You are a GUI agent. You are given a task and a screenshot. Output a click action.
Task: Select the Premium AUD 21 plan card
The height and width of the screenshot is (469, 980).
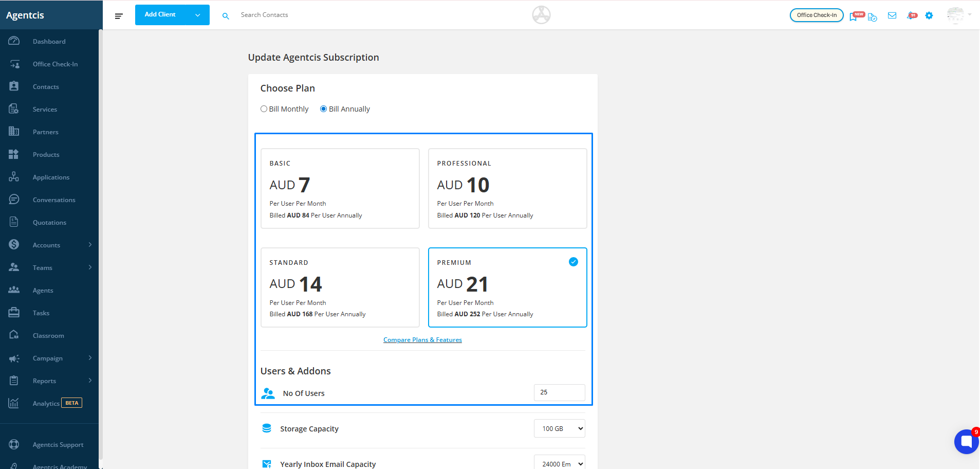click(508, 287)
